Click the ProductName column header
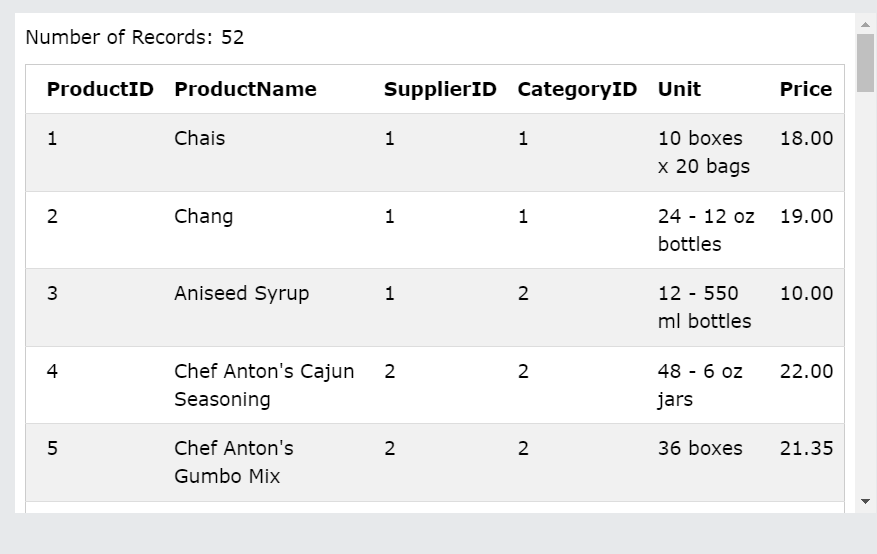 246,89
